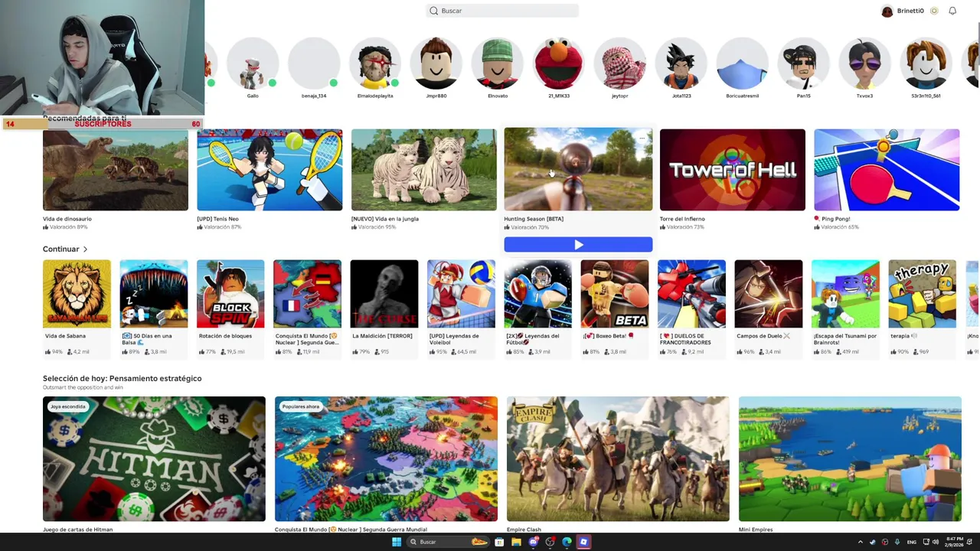Open Discord from the taskbar

(533, 542)
